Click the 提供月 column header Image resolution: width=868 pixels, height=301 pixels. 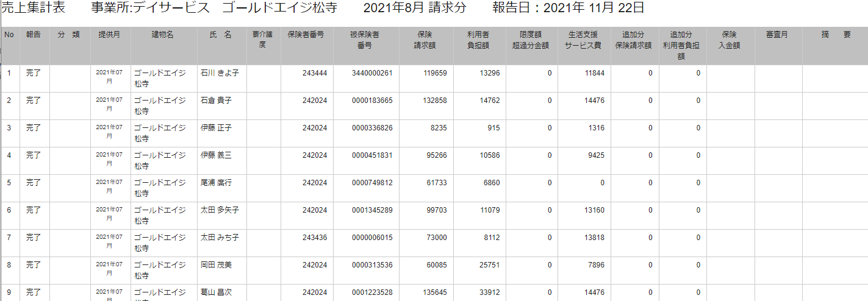point(110,35)
